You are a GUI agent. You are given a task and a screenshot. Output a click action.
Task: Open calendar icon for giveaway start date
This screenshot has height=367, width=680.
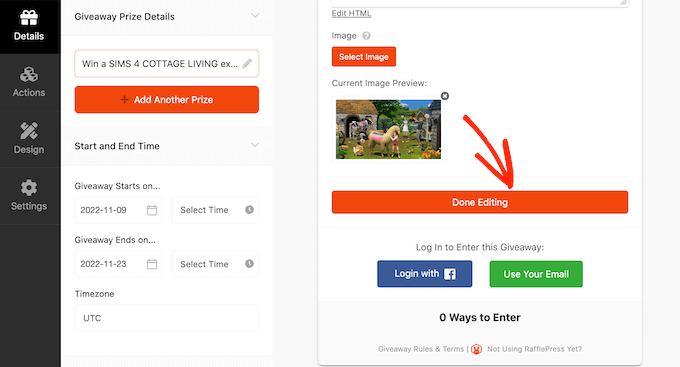(152, 210)
